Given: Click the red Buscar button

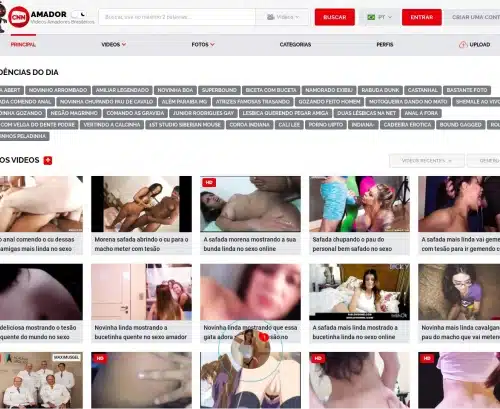Looking at the screenshot, I should tap(335, 17).
